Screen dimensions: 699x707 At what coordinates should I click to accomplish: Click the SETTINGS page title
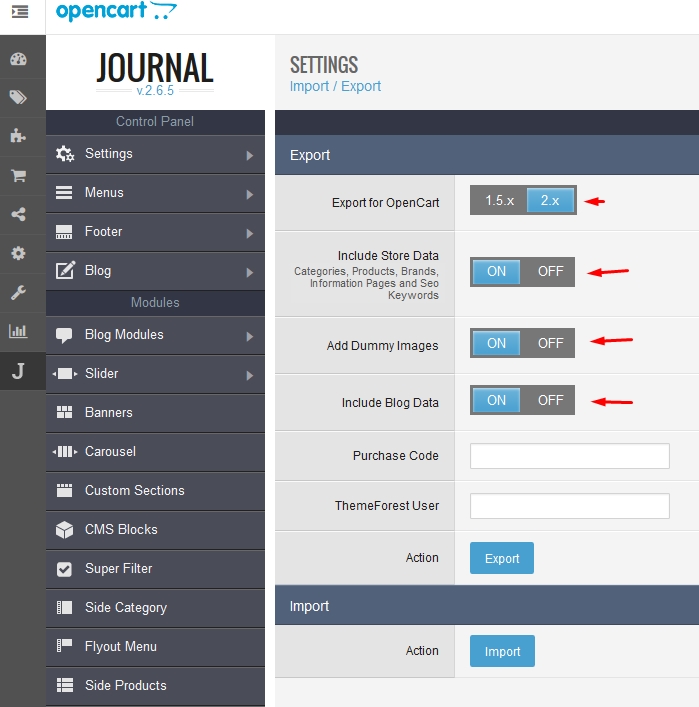point(324,64)
